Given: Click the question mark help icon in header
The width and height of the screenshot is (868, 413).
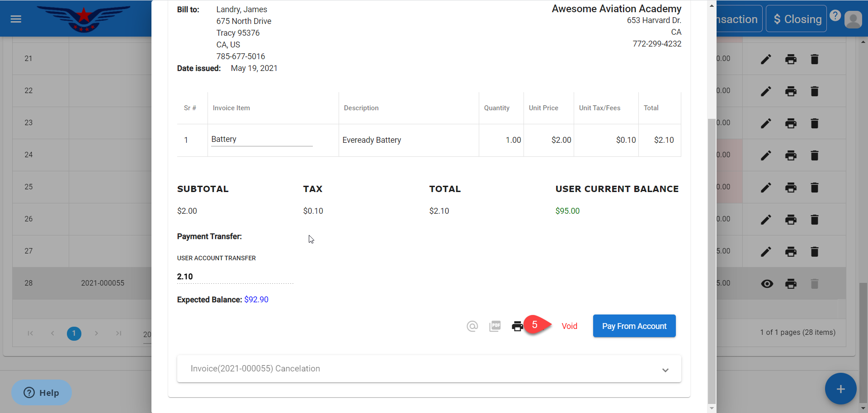Looking at the screenshot, I should [835, 15].
